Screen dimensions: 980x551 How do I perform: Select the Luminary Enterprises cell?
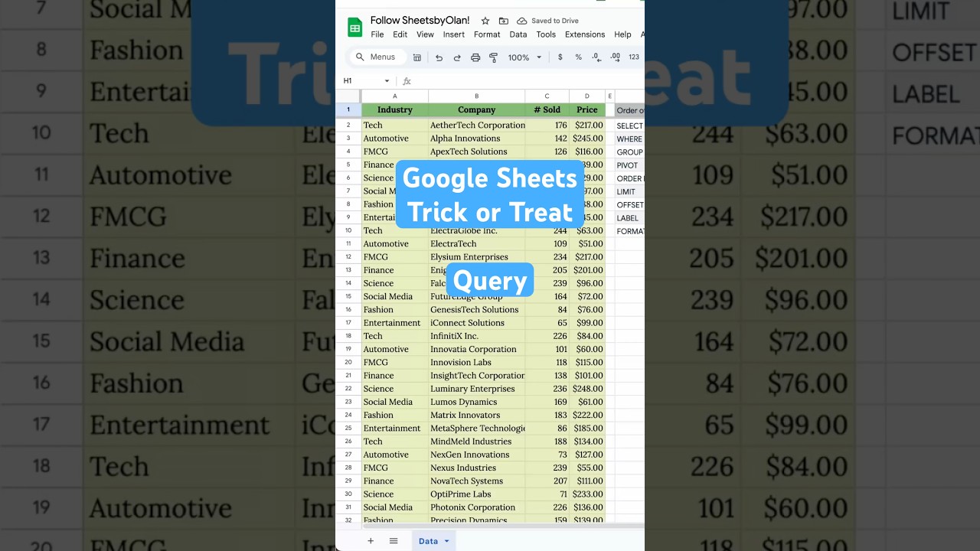476,389
